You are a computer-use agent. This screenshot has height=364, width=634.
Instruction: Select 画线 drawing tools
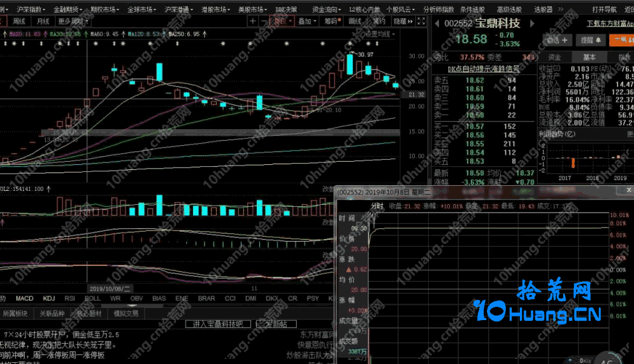tap(355, 21)
